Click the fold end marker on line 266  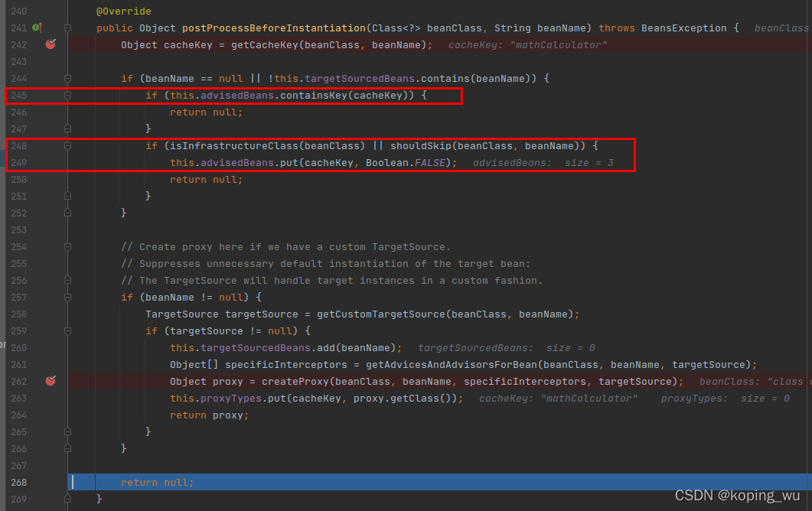pyautogui.click(x=67, y=448)
